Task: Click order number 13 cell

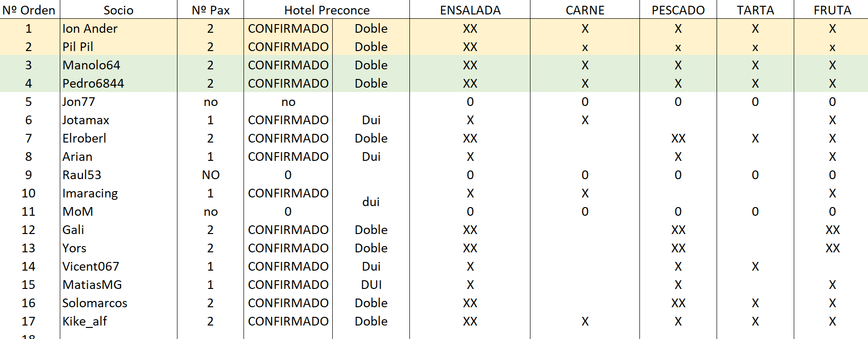Action: [29, 248]
